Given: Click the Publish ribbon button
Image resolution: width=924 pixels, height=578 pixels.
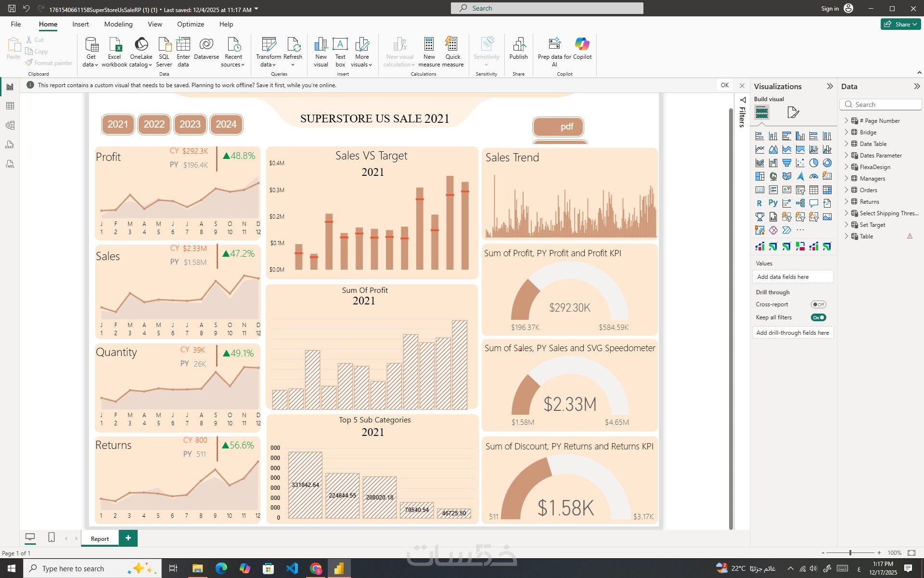Looking at the screenshot, I should [518, 49].
